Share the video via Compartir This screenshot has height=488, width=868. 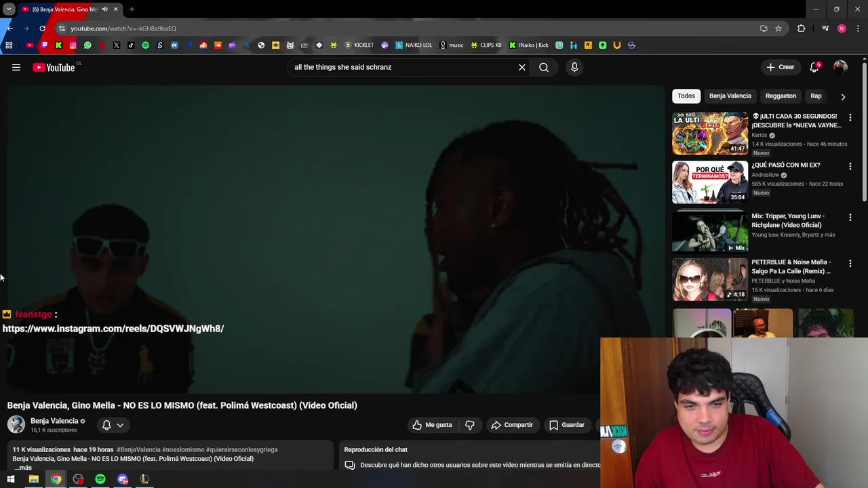pos(512,425)
